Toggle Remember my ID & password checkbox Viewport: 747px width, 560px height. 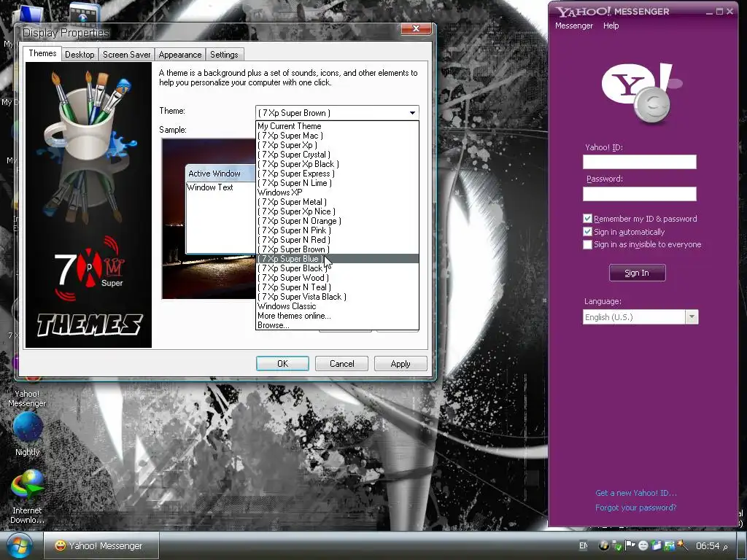pos(587,219)
